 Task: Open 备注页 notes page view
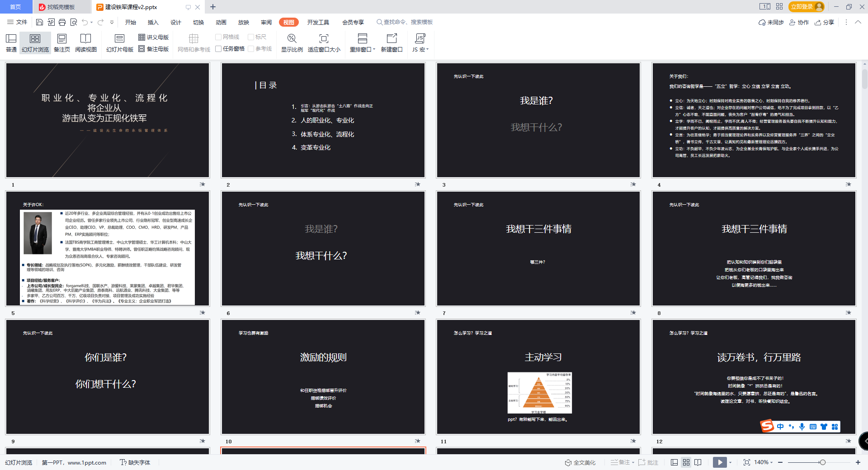62,43
